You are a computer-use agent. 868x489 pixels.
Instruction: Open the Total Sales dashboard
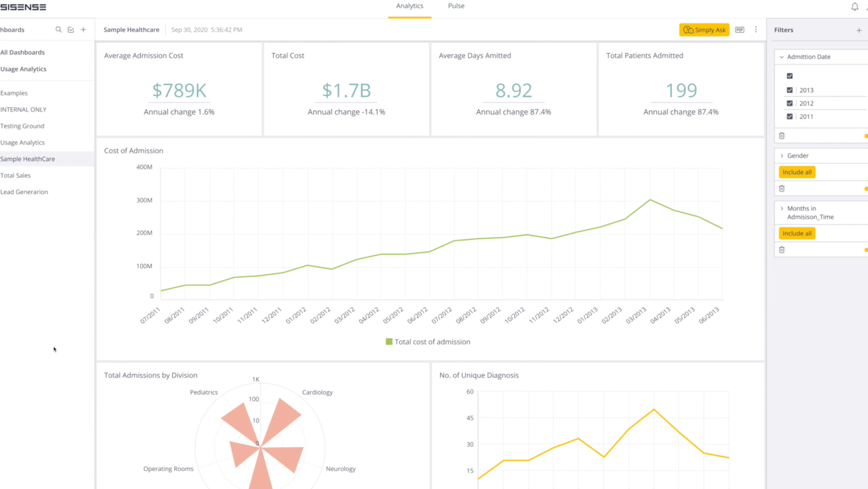15,175
